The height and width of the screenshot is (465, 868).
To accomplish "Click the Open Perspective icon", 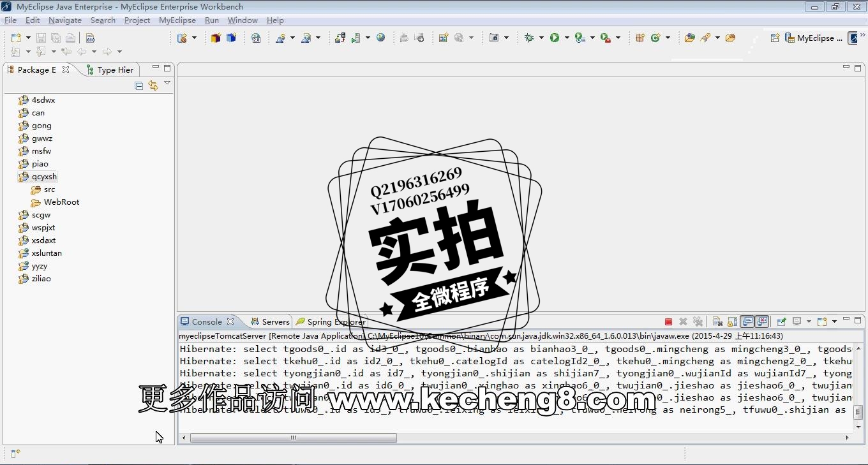I will click(775, 38).
